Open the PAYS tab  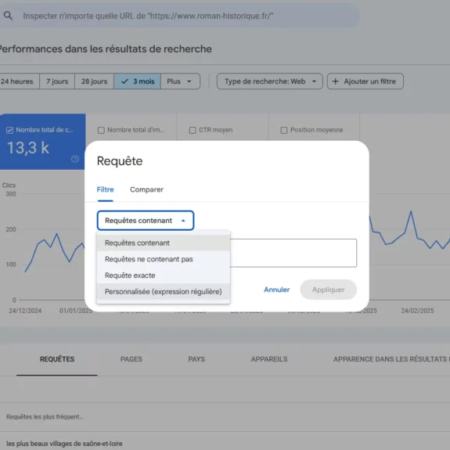coord(196,359)
